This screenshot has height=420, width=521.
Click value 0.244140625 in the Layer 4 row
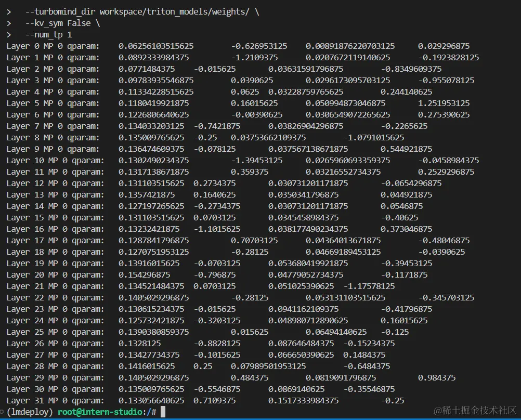(x=407, y=91)
